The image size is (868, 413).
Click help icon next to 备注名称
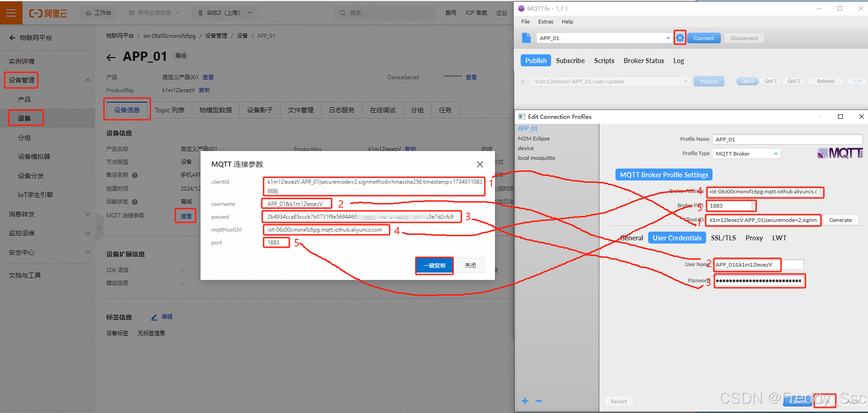[x=135, y=175]
